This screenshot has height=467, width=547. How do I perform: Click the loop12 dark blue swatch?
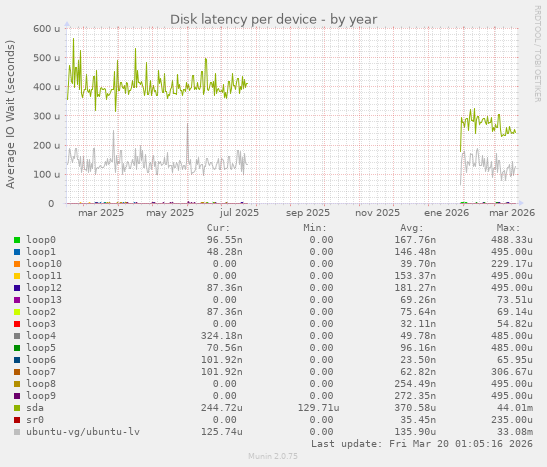click(x=17, y=288)
